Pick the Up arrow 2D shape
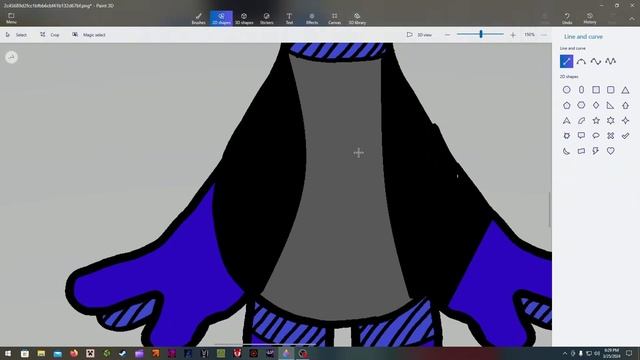The width and height of the screenshot is (640, 360). tap(625, 105)
